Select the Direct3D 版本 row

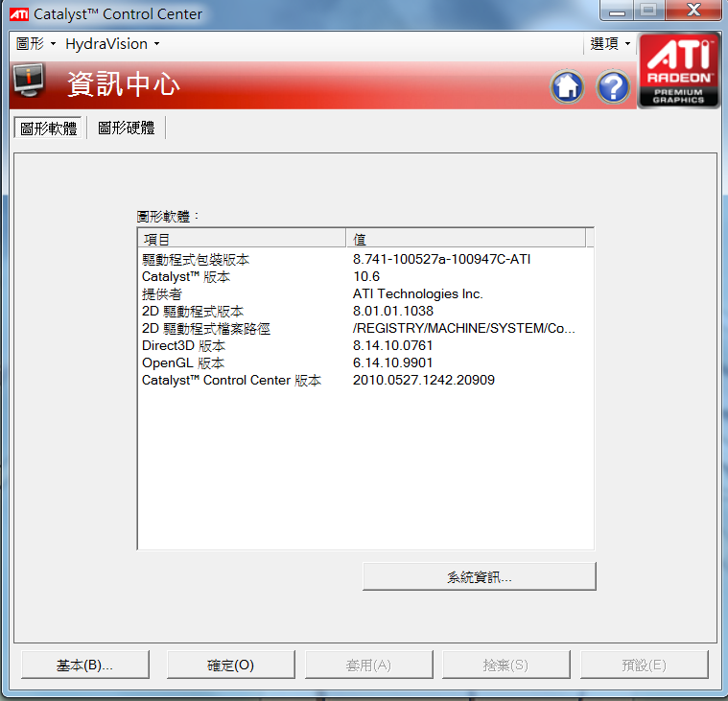pyautogui.click(x=365, y=345)
